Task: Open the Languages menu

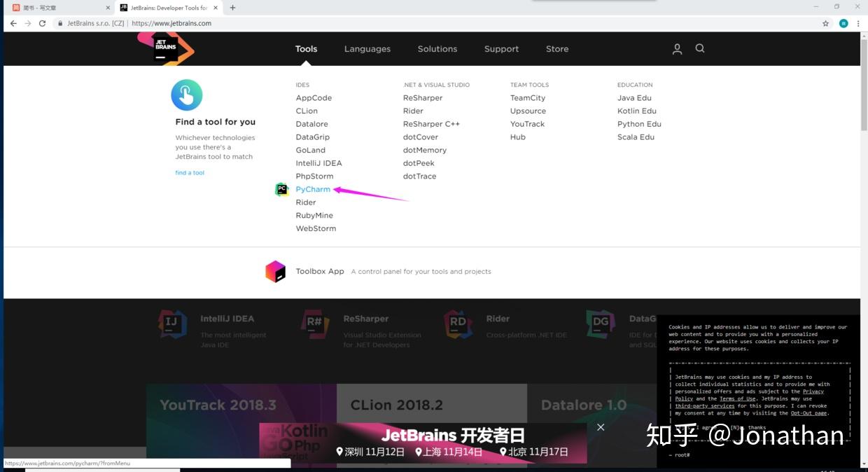Action: pos(367,49)
